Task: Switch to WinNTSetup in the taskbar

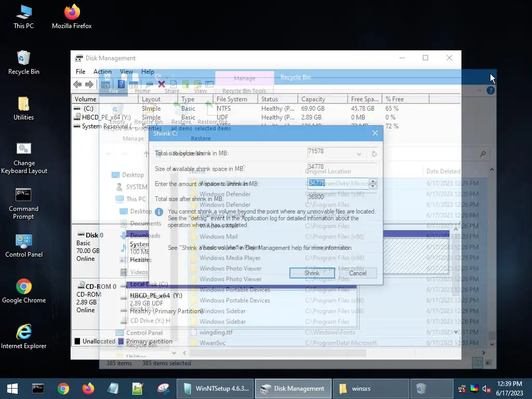Action: click(215, 389)
